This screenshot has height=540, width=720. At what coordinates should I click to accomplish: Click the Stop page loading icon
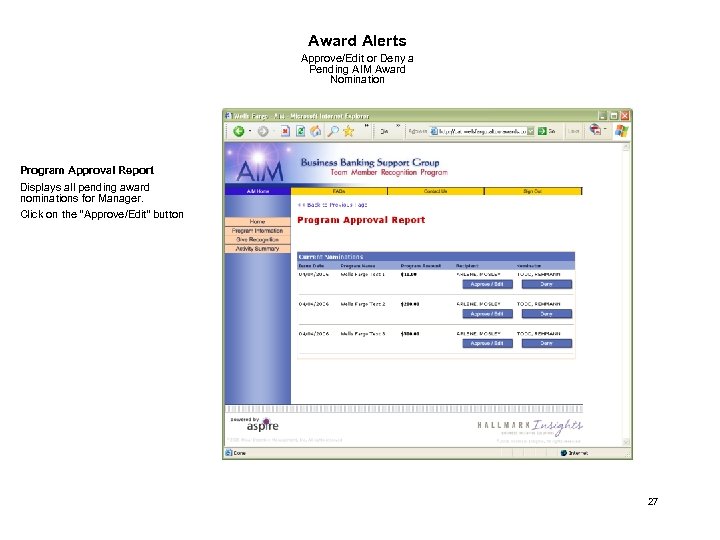285,131
